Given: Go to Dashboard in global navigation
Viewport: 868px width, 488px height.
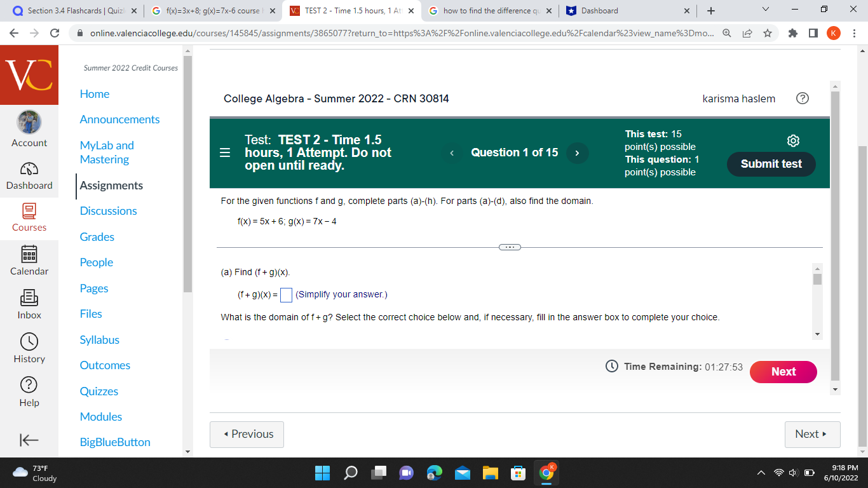Looking at the screenshot, I should 29,175.
